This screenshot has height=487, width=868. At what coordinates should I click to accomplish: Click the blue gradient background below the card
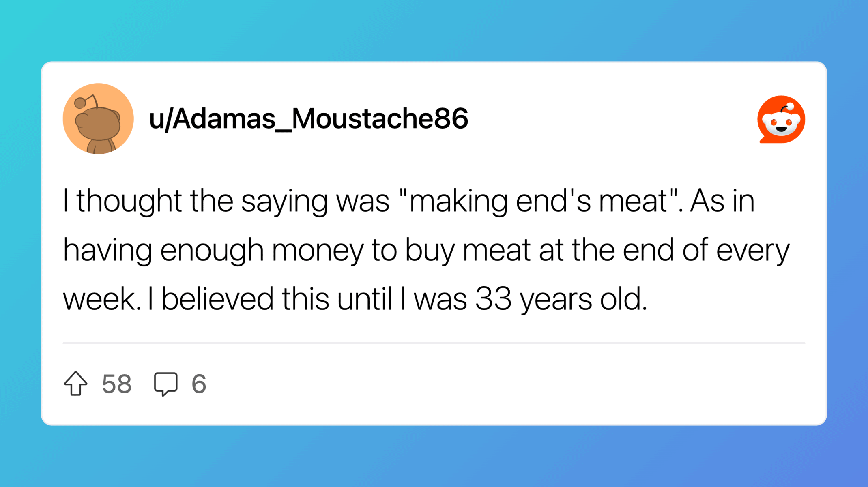tap(434, 456)
